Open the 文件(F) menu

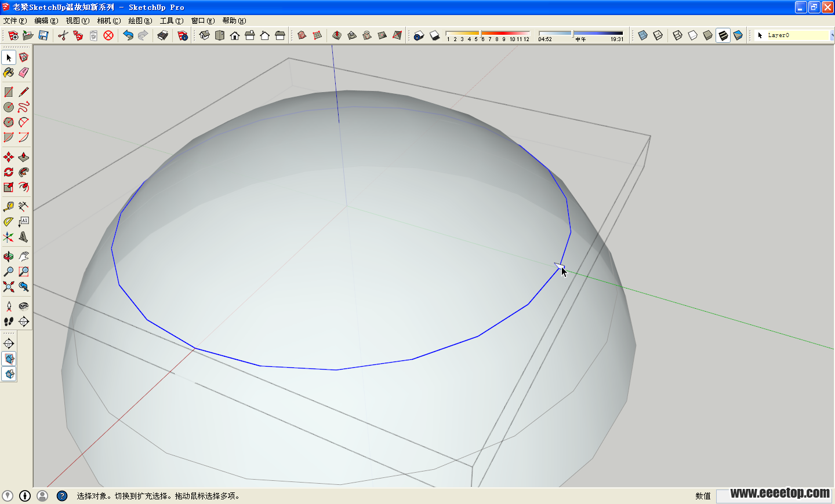15,20
